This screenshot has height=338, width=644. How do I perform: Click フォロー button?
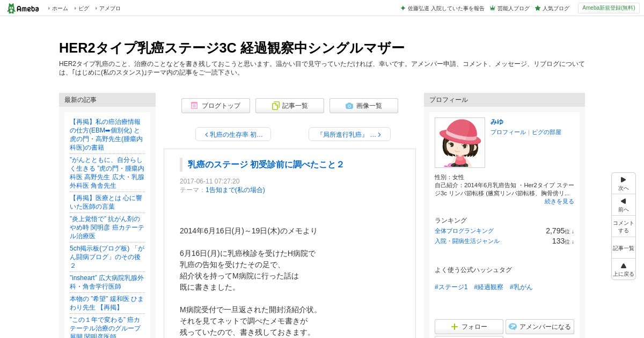point(469,327)
